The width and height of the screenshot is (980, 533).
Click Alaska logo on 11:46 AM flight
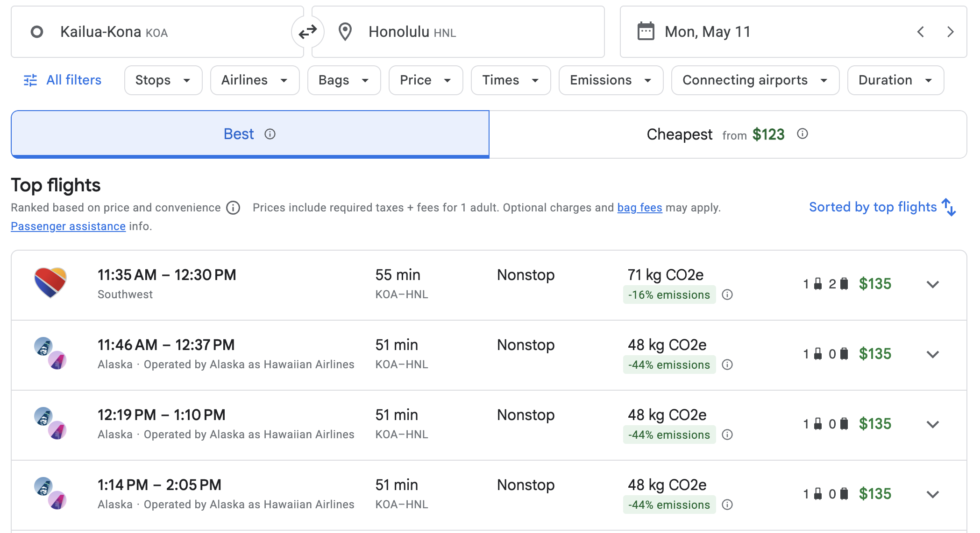[43, 346]
